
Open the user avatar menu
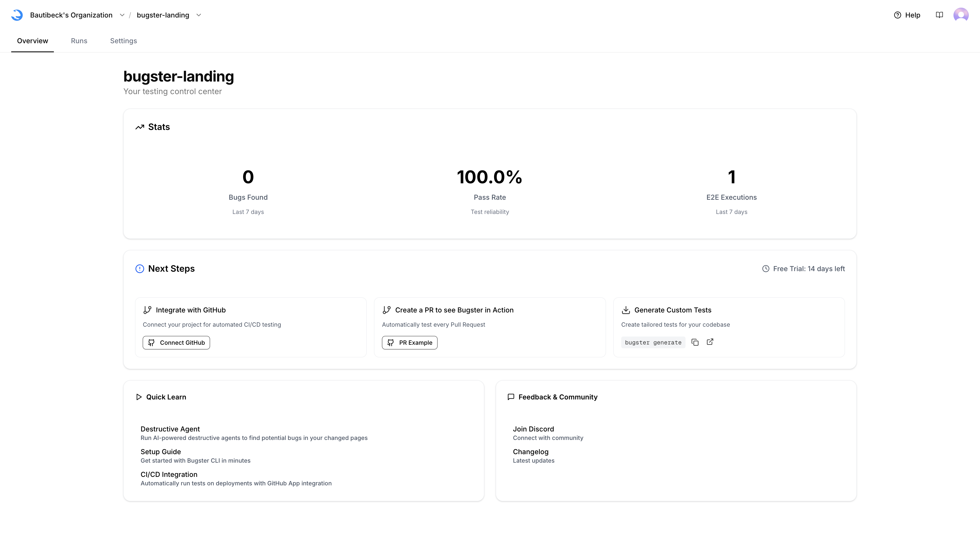[x=961, y=15]
